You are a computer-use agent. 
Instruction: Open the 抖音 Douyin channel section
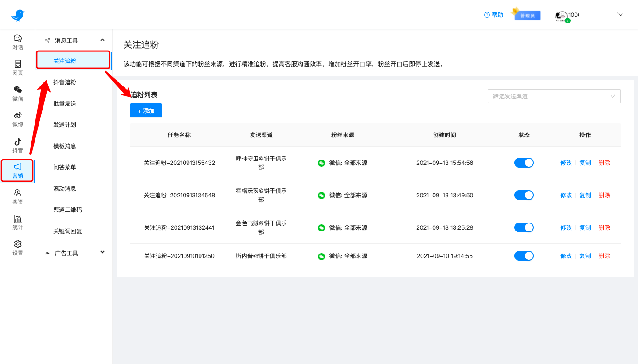click(x=17, y=145)
